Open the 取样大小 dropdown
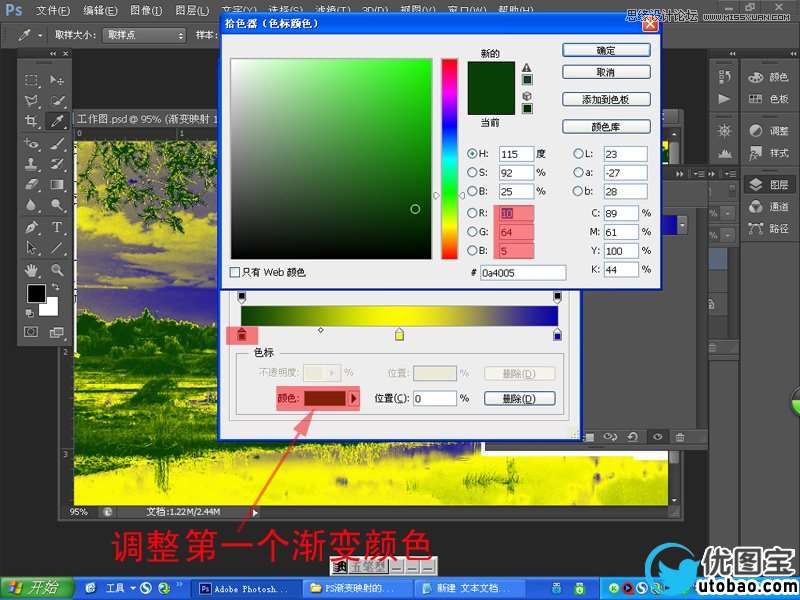800x600 pixels. click(x=144, y=35)
